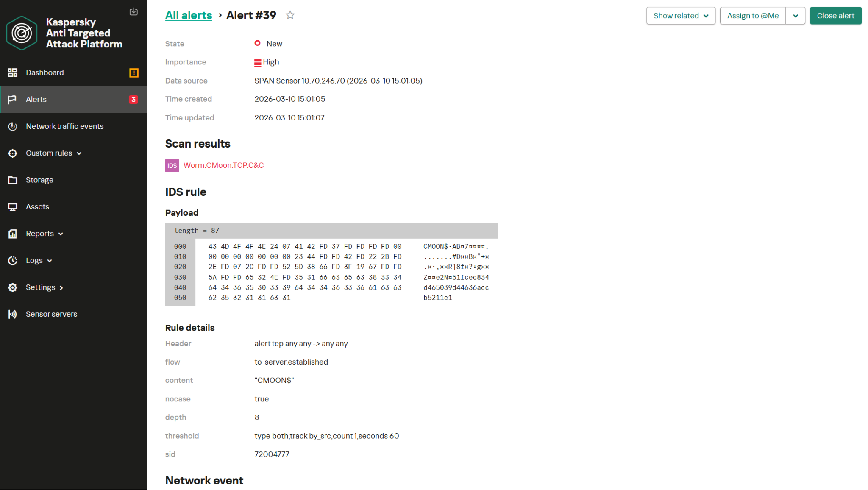The width and height of the screenshot is (868, 490).
Task: Click the Dashboard grid icon
Action: (x=13, y=72)
